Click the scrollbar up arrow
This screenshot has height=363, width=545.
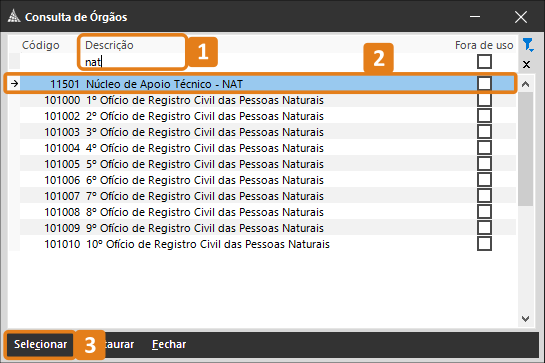point(525,84)
